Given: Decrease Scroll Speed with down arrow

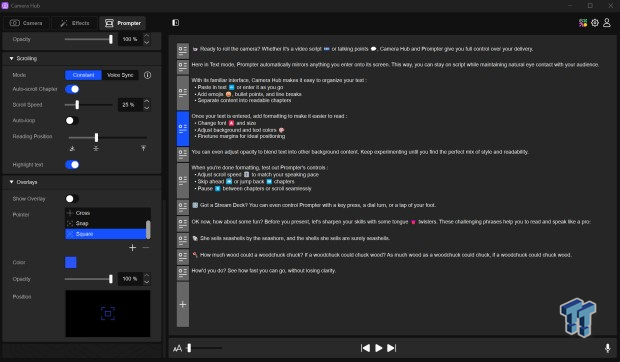Looking at the screenshot, I should click(x=147, y=108).
